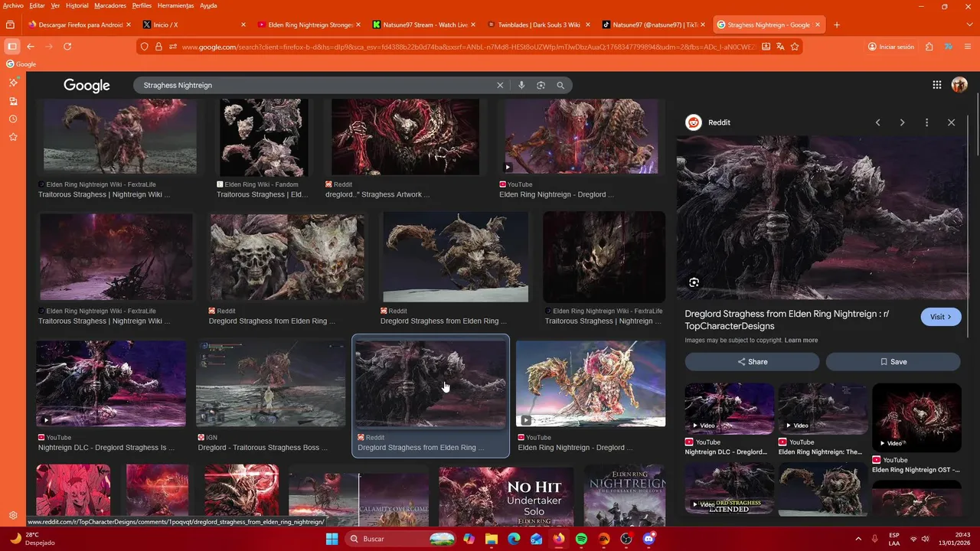Open related Nightreign DLC - Dreglord video
980x551 pixels.
point(729,408)
